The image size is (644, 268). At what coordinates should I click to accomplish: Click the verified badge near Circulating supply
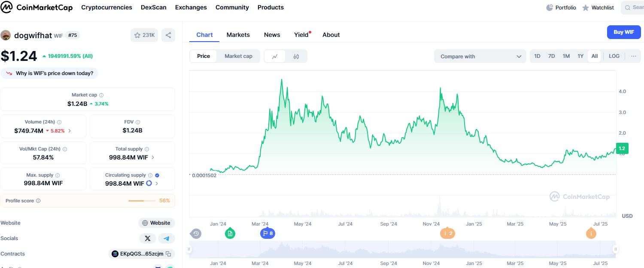pos(157,175)
